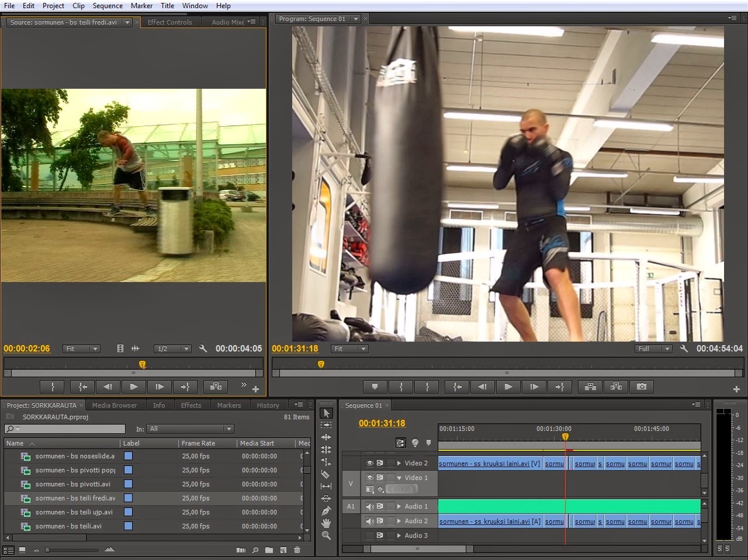Select the Zoom tool magnifier
This screenshot has width=748, height=560.
coord(326,535)
